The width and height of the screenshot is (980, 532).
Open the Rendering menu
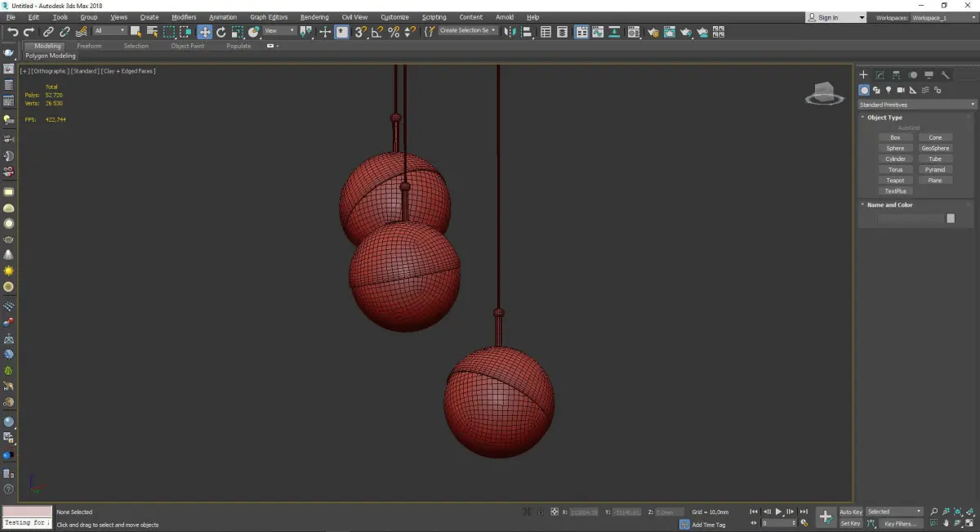click(314, 17)
